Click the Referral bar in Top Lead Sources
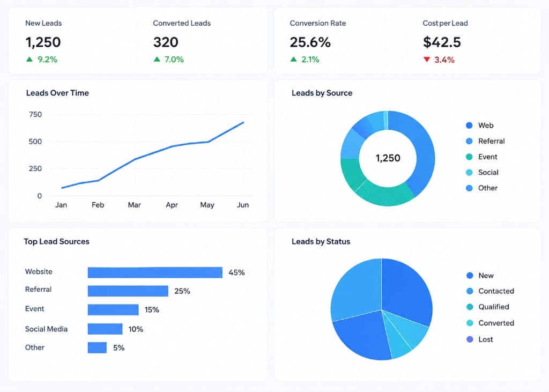Viewport: 549px width, 392px height. pos(128,291)
